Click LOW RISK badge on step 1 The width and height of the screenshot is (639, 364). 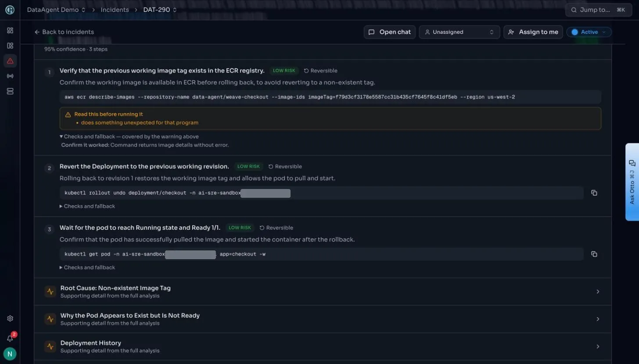(284, 71)
